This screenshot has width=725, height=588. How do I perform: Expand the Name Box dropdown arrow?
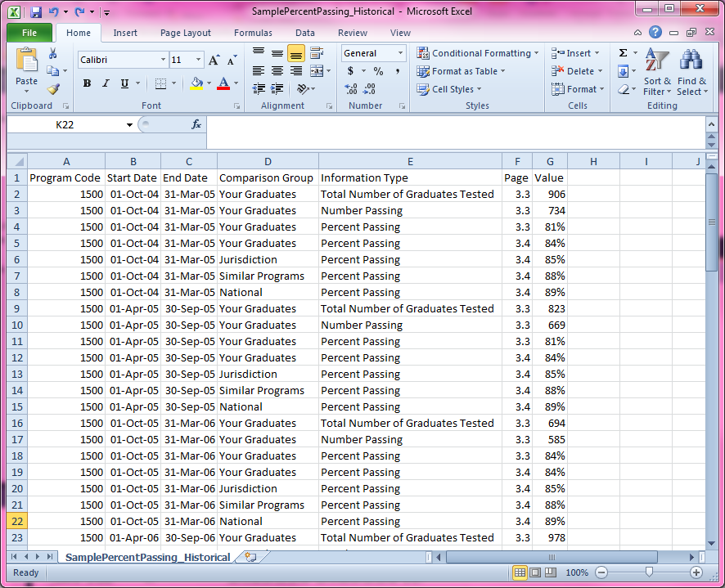pos(129,125)
